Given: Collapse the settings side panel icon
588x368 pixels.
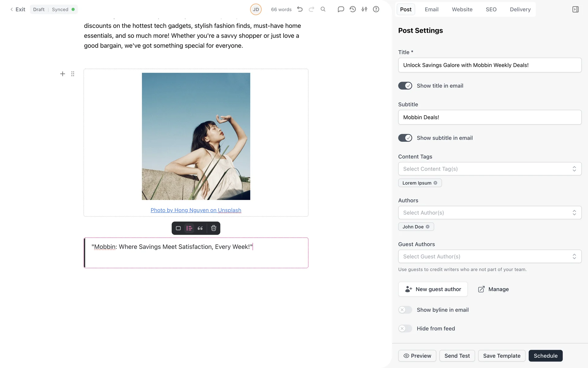Looking at the screenshot, I should (575, 10).
